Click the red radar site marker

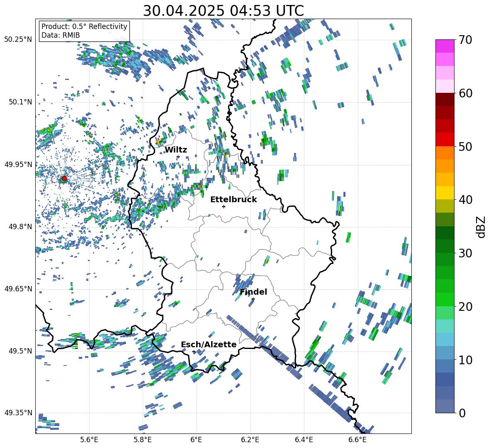click(64, 178)
